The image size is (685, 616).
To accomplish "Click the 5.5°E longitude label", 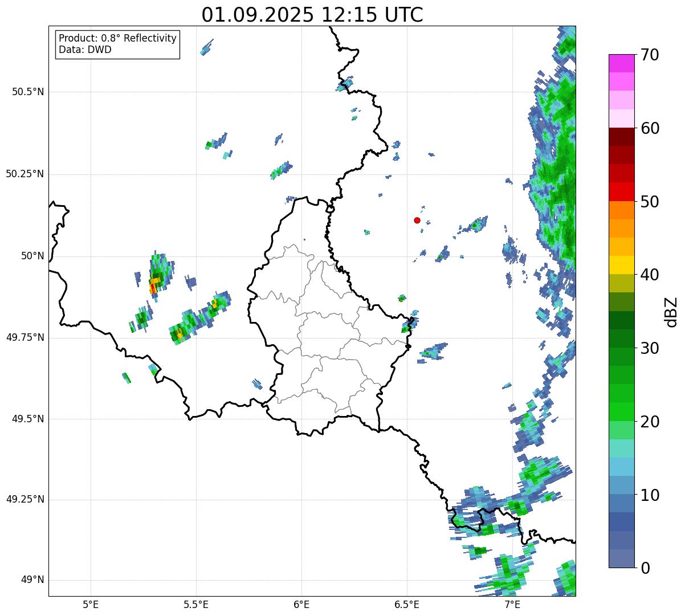I will pyautogui.click(x=196, y=604).
